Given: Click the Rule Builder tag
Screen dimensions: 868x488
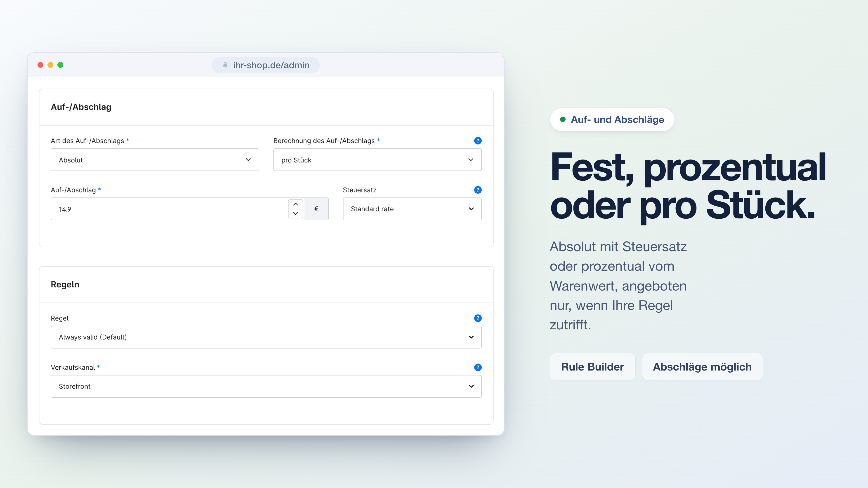Looking at the screenshot, I should coord(592,366).
